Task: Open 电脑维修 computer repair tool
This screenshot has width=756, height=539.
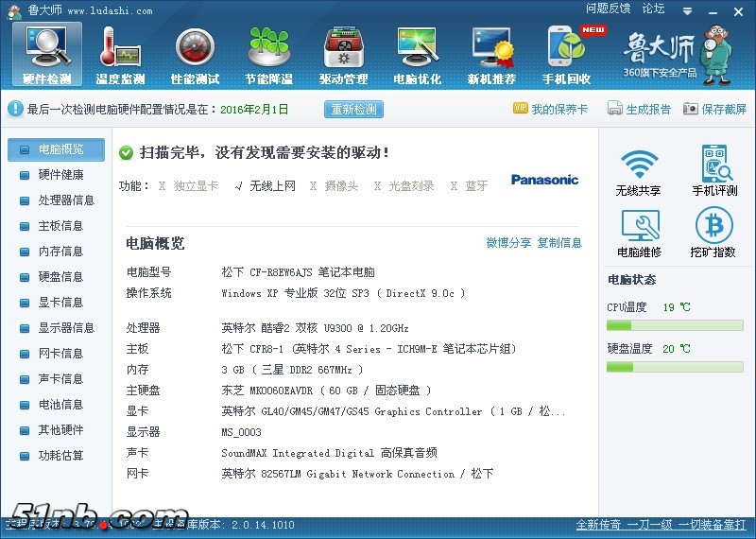Action: click(x=639, y=233)
